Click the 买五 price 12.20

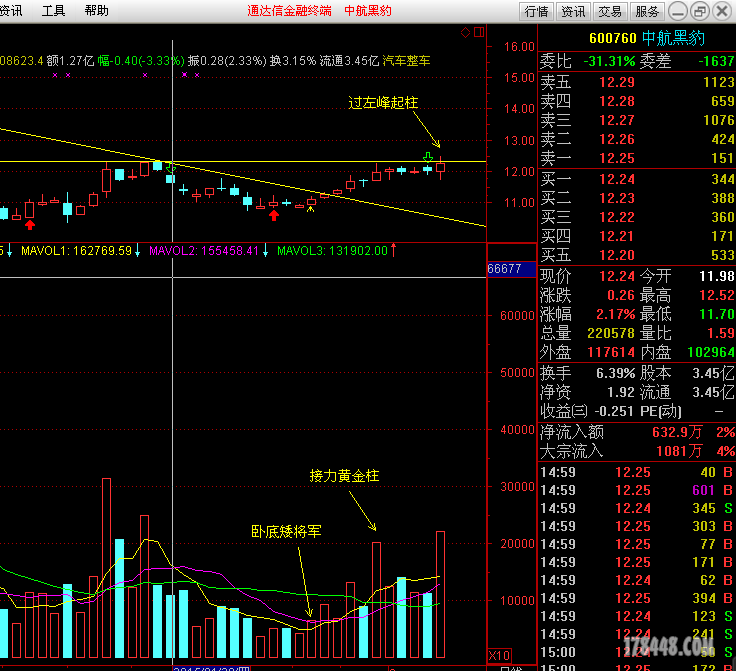coord(617,255)
